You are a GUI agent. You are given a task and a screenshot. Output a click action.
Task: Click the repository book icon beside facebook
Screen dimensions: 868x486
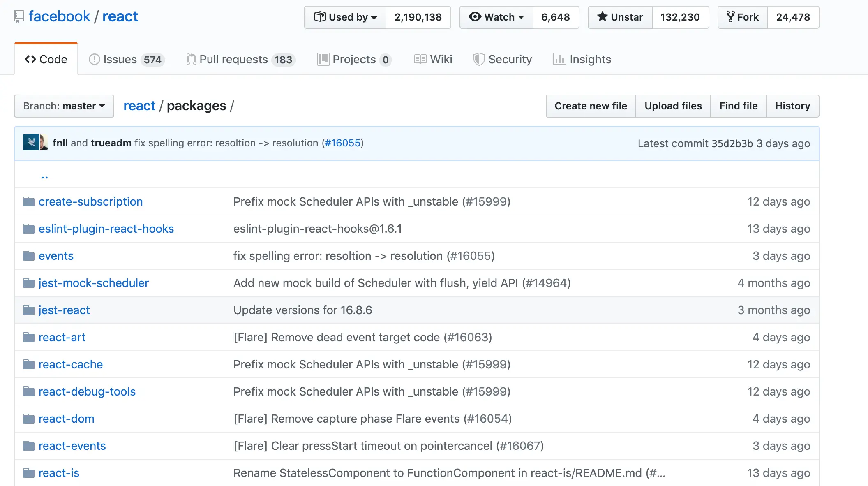(19, 16)
